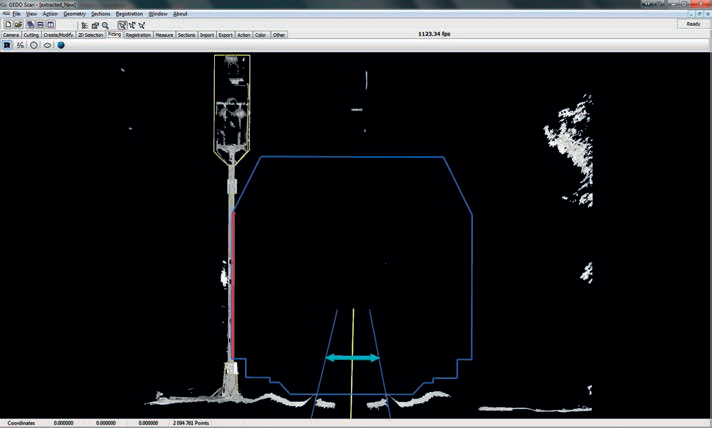Open the Geometry menu
Screen dimensions: 712x428
click(74, 14)
